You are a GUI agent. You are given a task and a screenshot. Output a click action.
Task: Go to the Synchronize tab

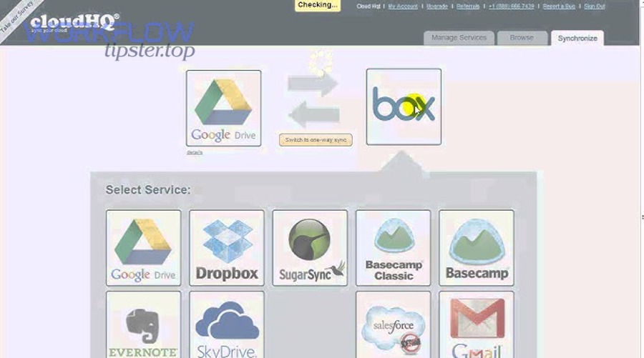pos(577,38)
